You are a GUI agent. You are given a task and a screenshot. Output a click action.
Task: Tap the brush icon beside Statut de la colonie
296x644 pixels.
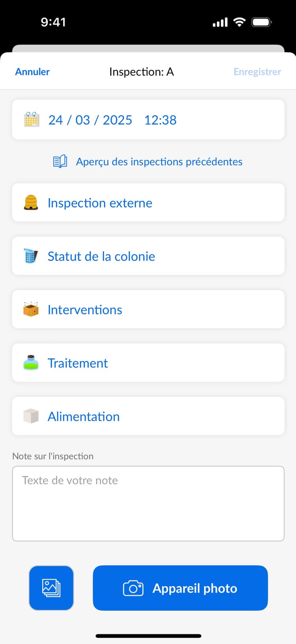tap(31, 256)
